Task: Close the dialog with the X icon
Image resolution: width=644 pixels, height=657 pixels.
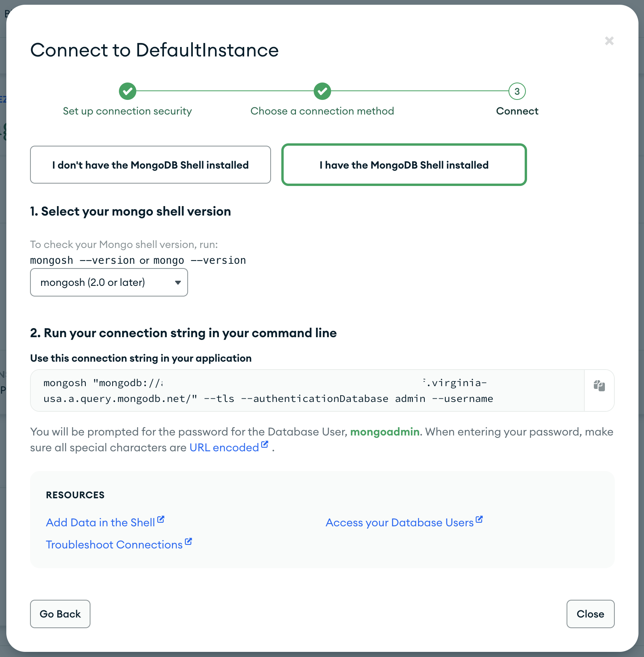Action: 609,41
